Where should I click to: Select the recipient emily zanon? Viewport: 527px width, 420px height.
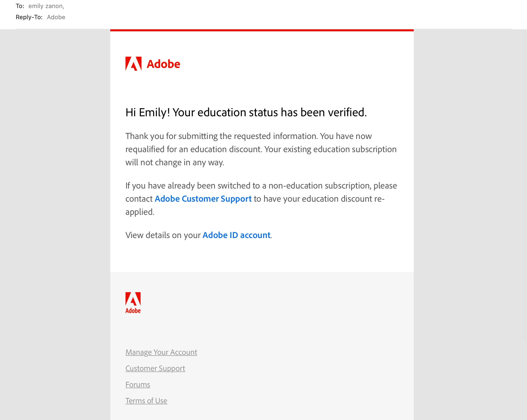click(46, 6)
